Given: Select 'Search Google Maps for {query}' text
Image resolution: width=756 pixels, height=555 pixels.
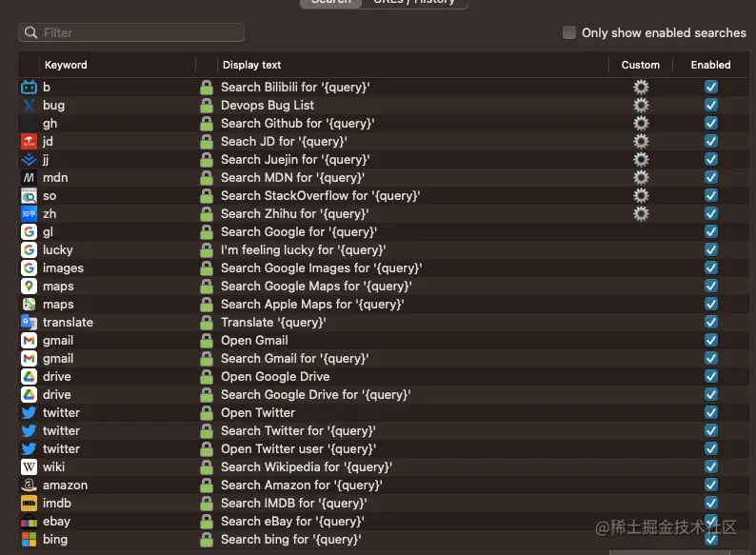Looking at the screenshot, I should coord(316,287).
